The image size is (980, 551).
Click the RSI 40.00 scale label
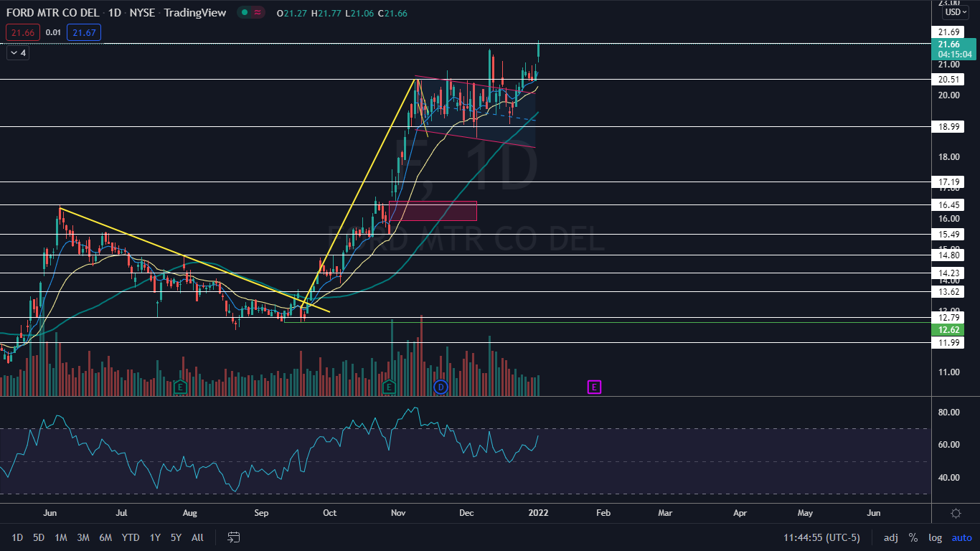click(949, 478)
